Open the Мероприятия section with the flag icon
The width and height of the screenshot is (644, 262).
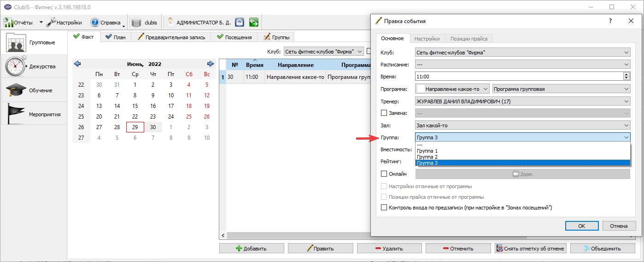pos(34,114)
